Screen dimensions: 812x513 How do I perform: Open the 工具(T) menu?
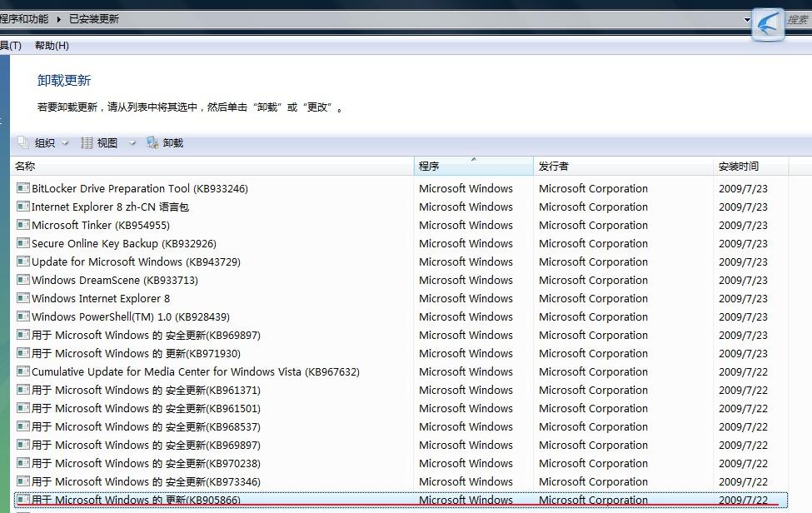coord(10,46)
